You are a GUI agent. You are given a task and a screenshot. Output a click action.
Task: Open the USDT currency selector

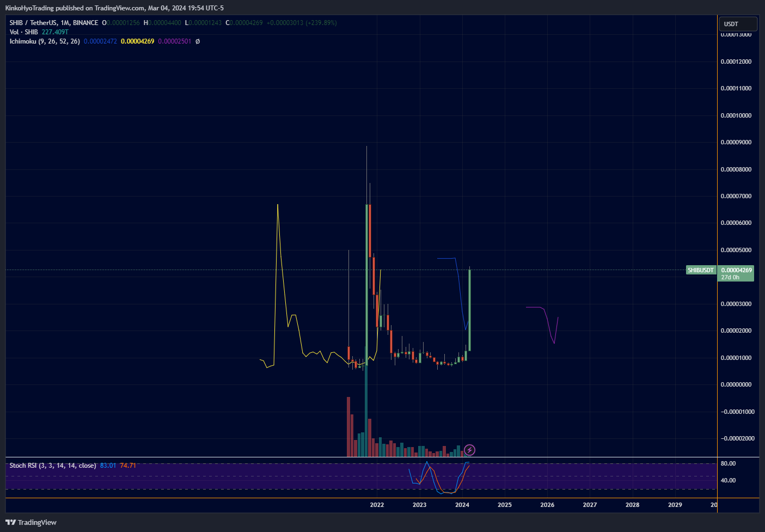[x=738, y=24]
